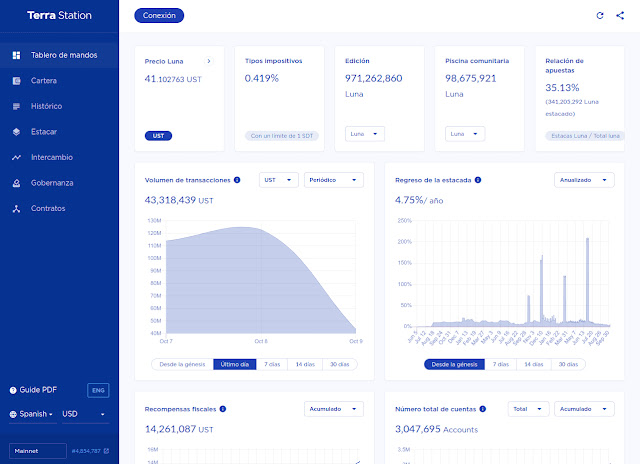The height and width of the screenshot is (464, 640).
Task: Click the info icon next to Recompensas fiscales
Action: [x=223, y=409]
